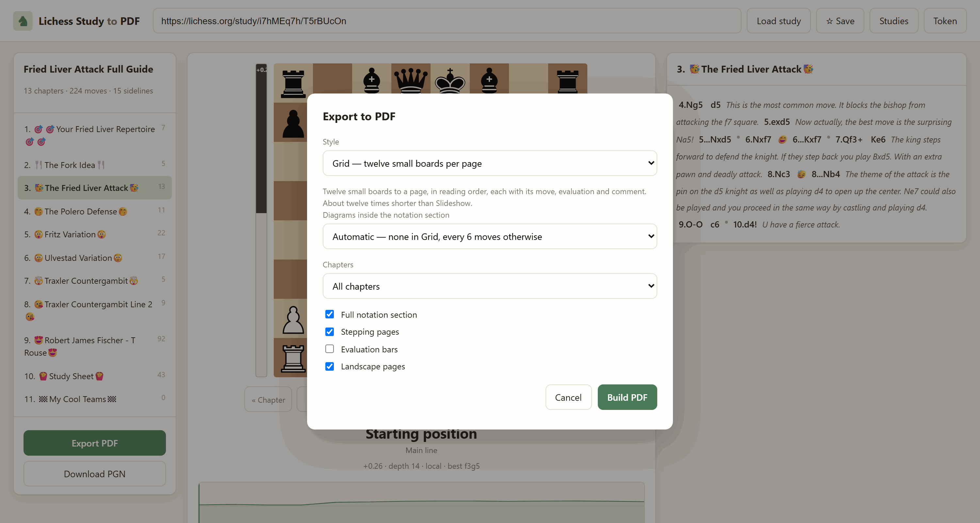Click the Download PGN button
The image size is (980, 523).
click(x=94, y=474)
